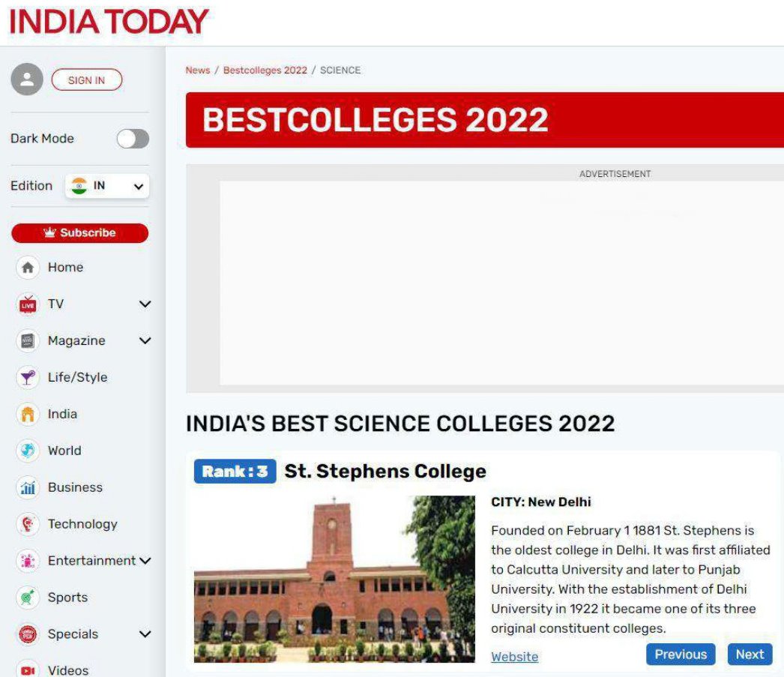Screen dimensions: 784x677
Task: Click the BESTCOLLEGES 2022 red banner
Action: coord(484,120)
